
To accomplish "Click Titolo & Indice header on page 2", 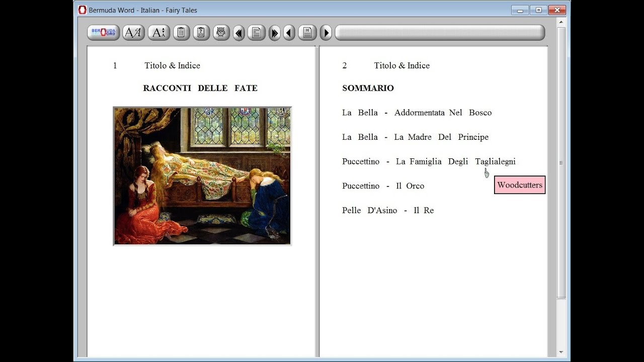I will [x=401, y=65].
